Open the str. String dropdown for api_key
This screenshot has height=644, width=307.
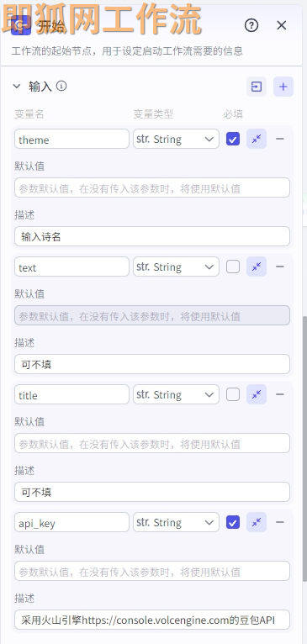pyautogui.click(x=176, y=522)
